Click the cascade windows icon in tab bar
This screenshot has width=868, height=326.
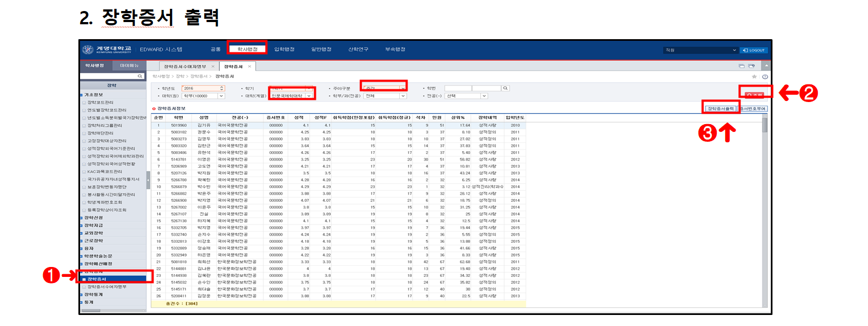click(742, 66)
